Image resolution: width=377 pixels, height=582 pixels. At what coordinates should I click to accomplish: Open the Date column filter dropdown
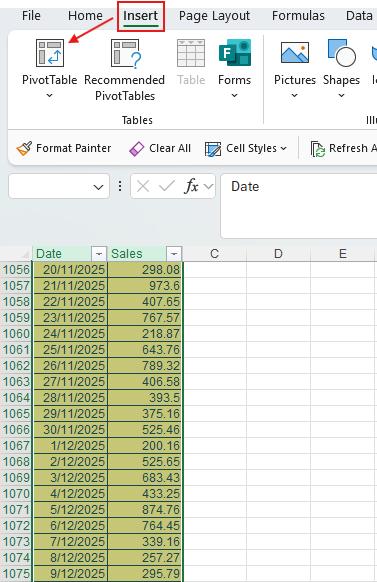click(x=99, y=254)
